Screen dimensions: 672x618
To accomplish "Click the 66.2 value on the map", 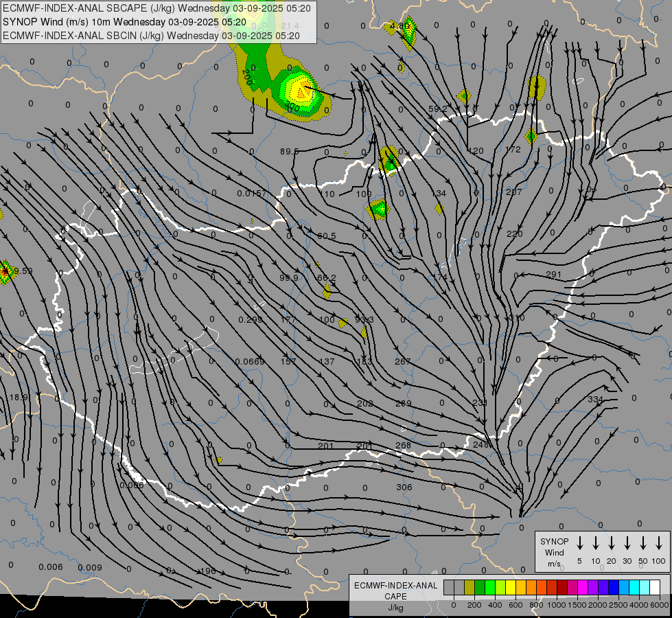I will pyautogui.click(x=327, y=277).
